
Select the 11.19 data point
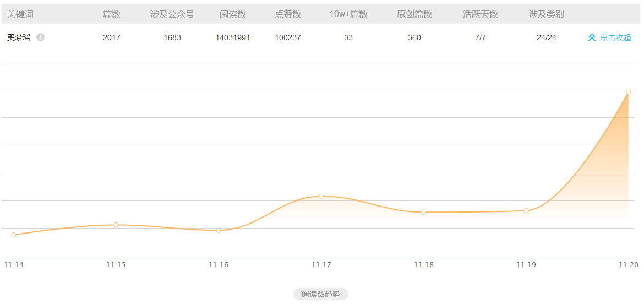526,210
